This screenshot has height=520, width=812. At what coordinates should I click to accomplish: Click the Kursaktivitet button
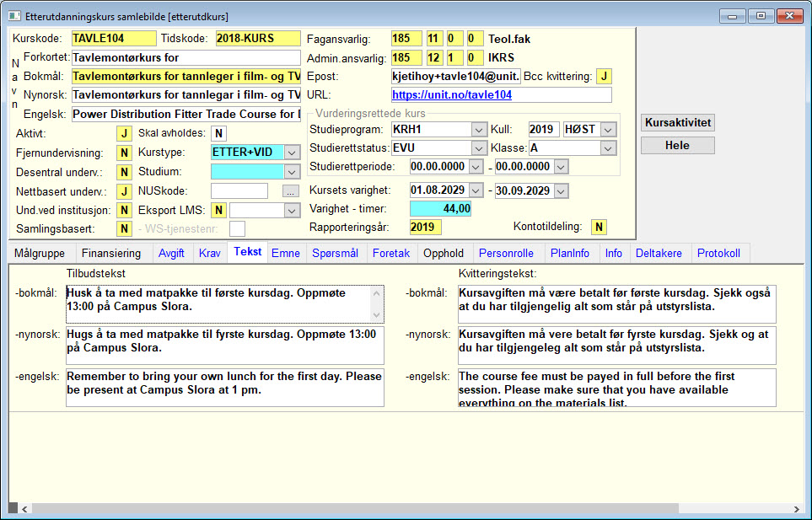click(678, 123)
